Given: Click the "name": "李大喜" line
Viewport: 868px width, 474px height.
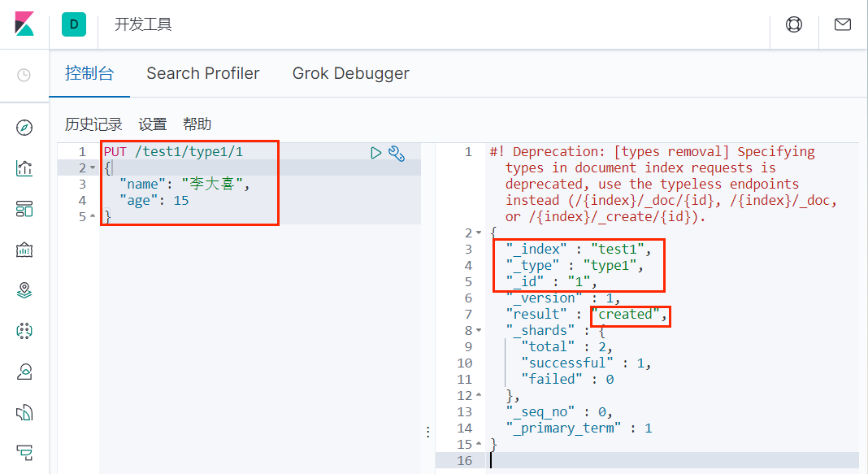Looking at the screenshot, I should coord(184,184).
